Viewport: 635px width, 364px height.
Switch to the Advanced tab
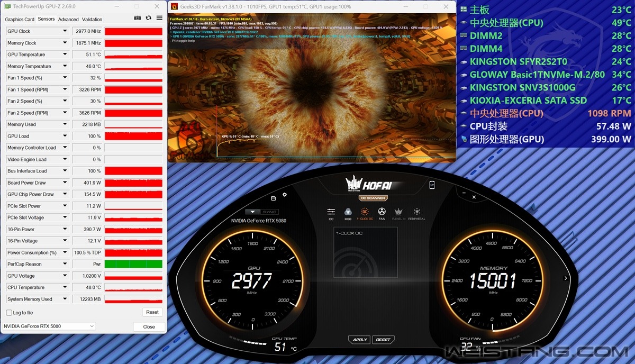click(x=68, y=20)
